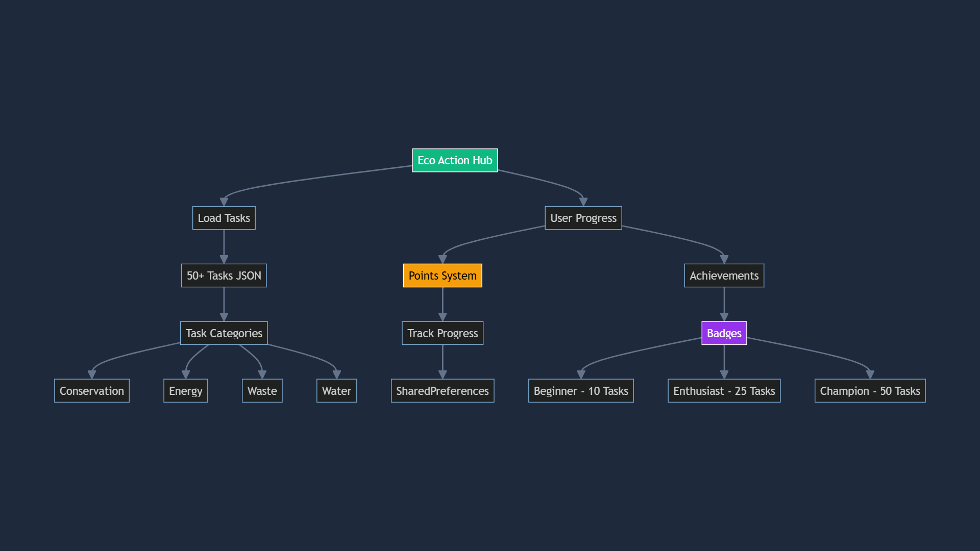Image resolution: width=980 pixels, height=551 pixels.
Task: Click the 50+ Tasks JSON box
Action: (224, 275)
